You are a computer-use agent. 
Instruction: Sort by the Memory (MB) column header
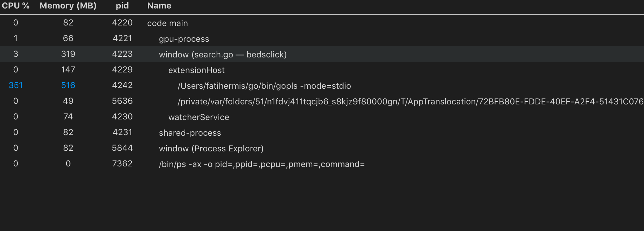(68, 6)
